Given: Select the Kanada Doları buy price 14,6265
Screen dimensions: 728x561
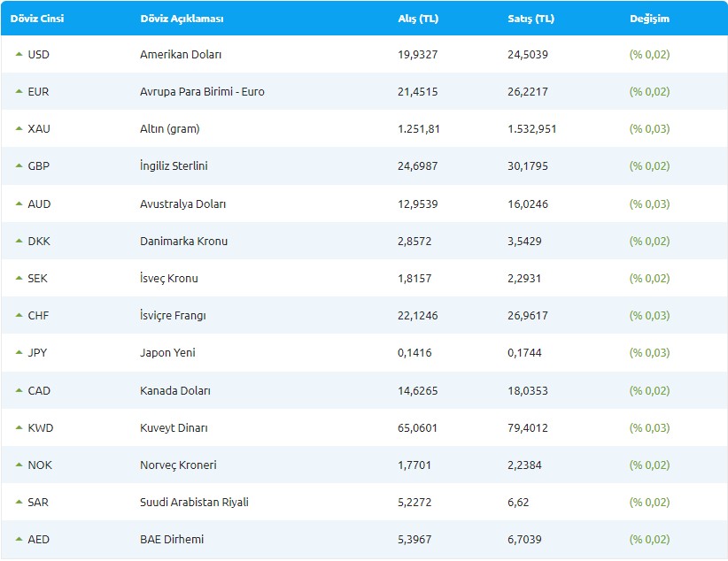Looking at the screenshot, I should (418, 390).
